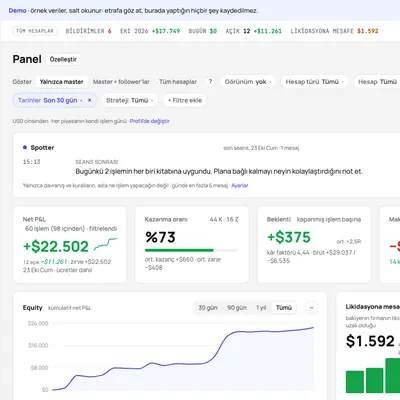Remove the Son 30 gün date filter

[x=89, y=100]
